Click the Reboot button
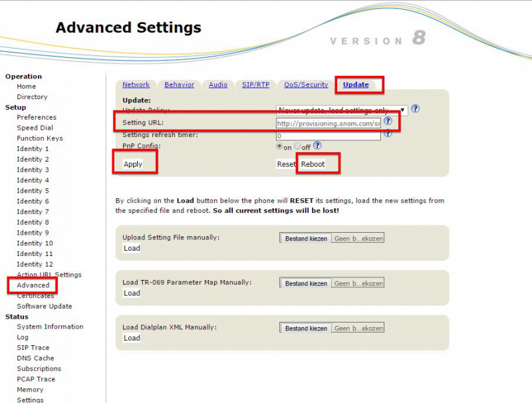This screenshot has width=532, height=403. tap(313, 164)
